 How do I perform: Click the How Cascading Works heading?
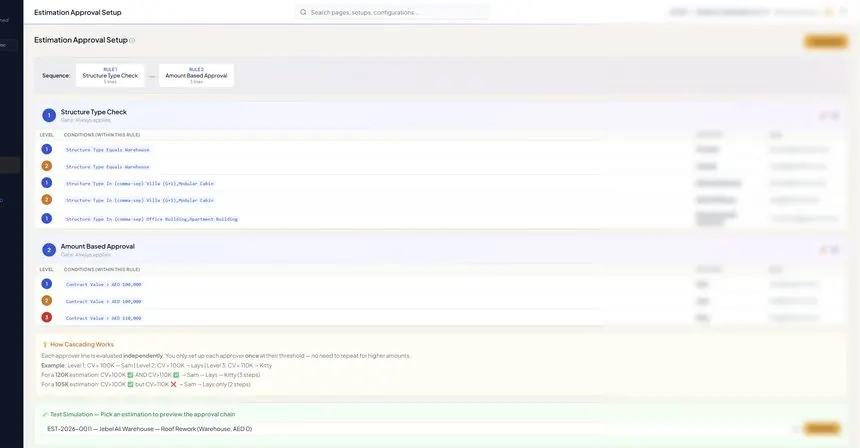click(x=82, y=344)
